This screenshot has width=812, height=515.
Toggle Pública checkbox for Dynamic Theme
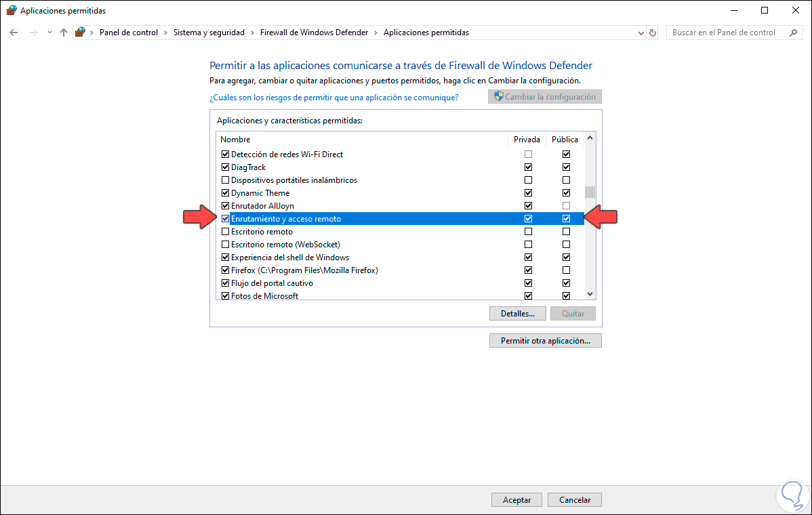(566, 193)
